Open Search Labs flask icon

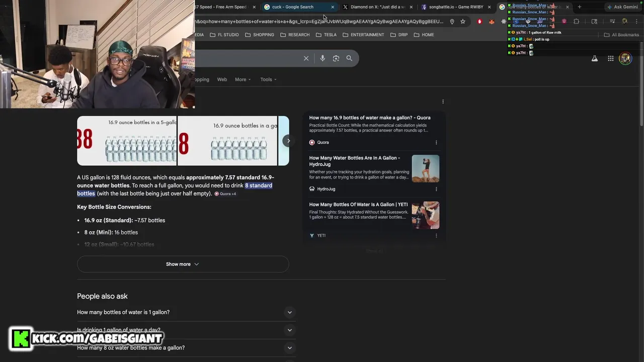pos(595,58)
